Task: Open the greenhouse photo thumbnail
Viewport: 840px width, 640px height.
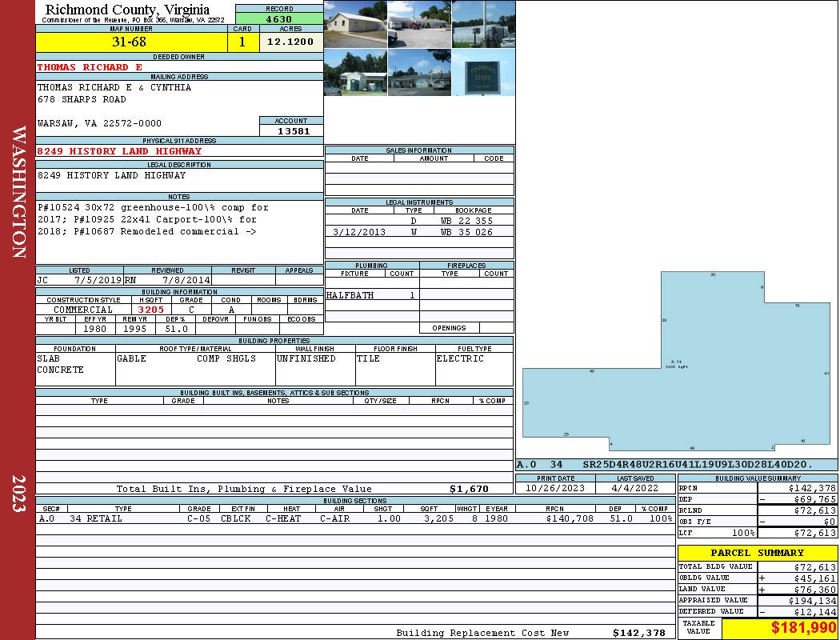Action: (x=482, y=24)
